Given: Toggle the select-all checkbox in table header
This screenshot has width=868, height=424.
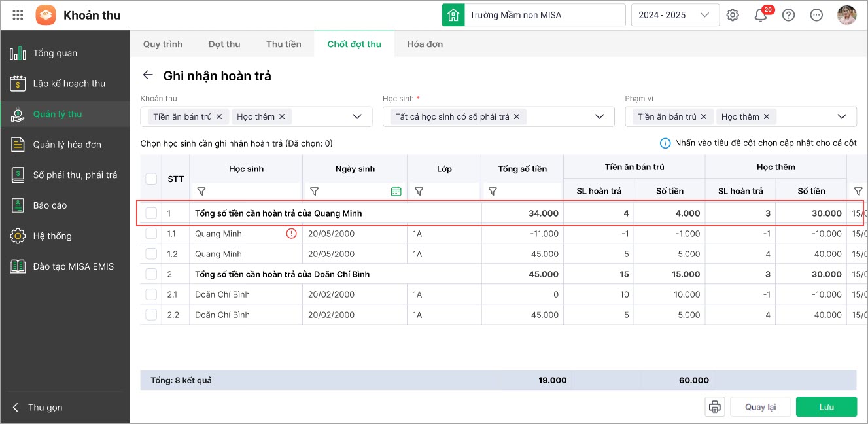Looking at the screenshot, I should pyautogui.click(x=151, y=179).
